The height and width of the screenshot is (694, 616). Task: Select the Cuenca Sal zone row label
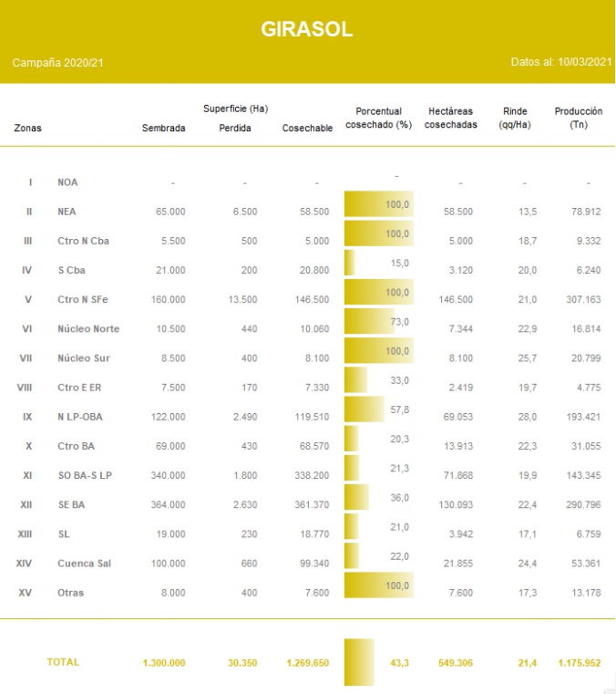[x=83, y=565]
